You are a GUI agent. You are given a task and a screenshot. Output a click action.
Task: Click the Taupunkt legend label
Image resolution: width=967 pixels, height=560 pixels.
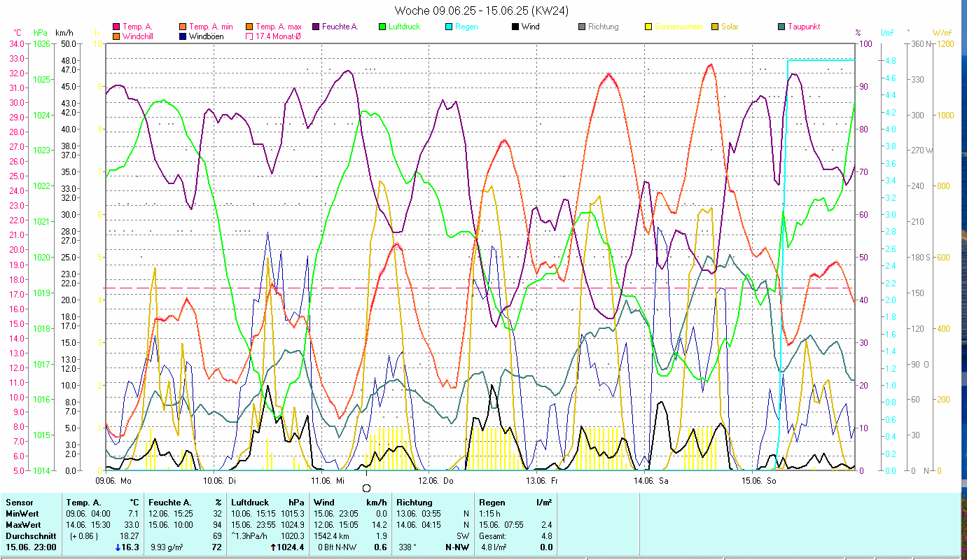[803, 27]
